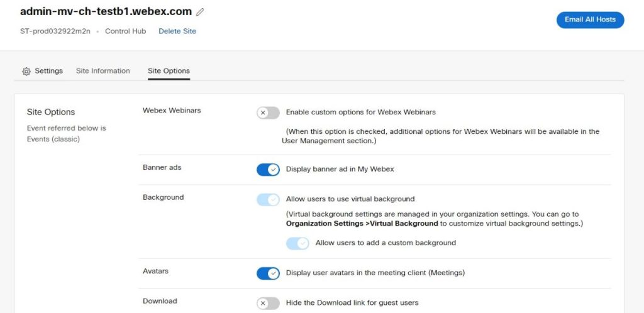This screenshot has height=313, width=644.
Task: Click the pencil icon to edit site name
Action: click(200, 12)
